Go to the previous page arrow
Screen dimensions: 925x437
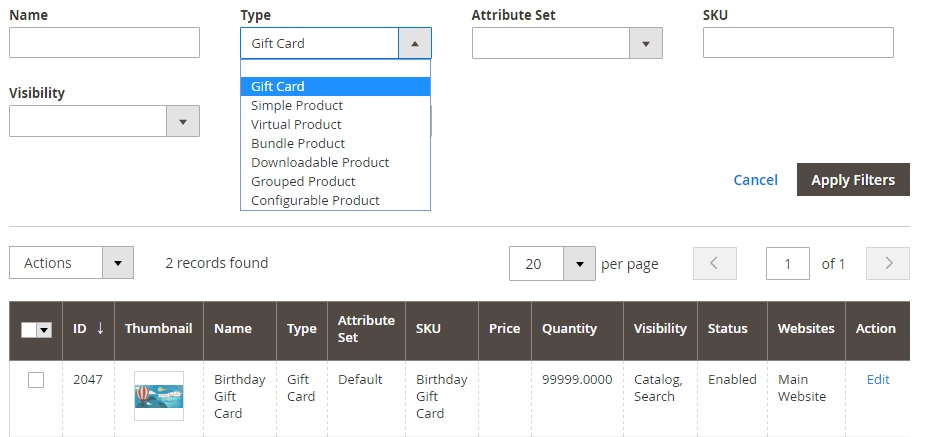coord(714,264)
